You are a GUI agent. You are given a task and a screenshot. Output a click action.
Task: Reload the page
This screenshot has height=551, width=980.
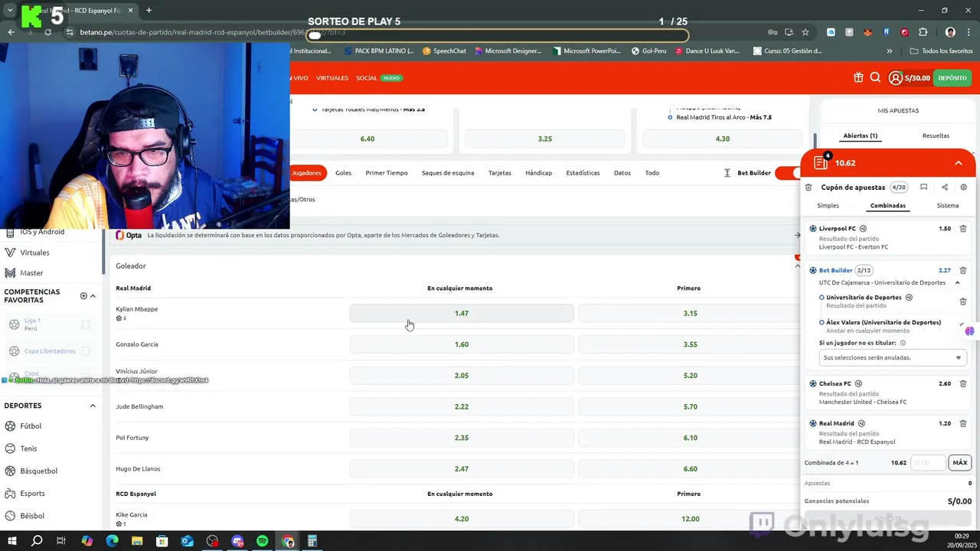click(x=47, y=32)
